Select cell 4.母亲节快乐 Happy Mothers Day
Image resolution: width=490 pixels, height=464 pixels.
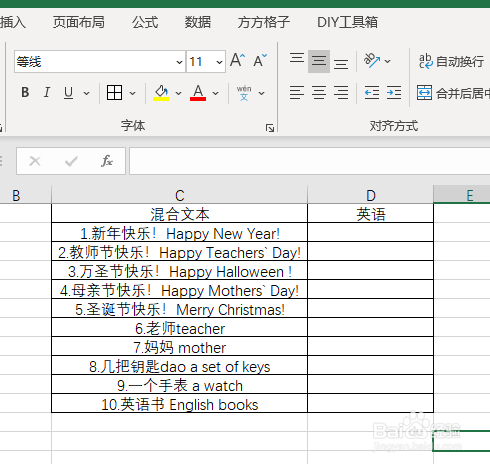(x=179, y=289)
